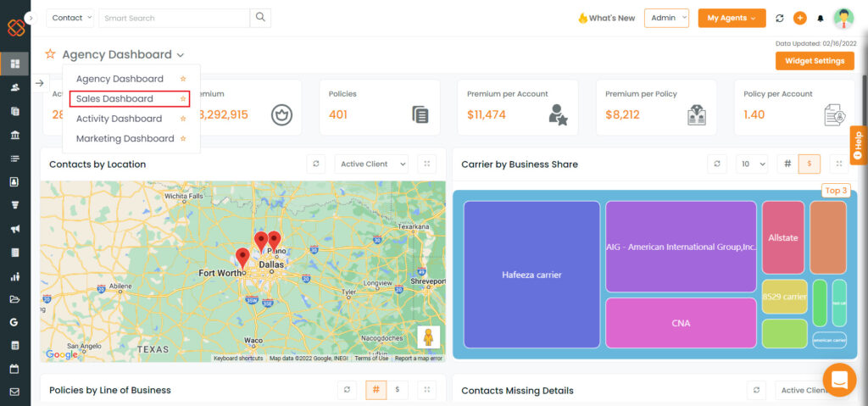Click the orange plus add icon
The width and height of the screenshot is (868, 406).
click(799, 18)
